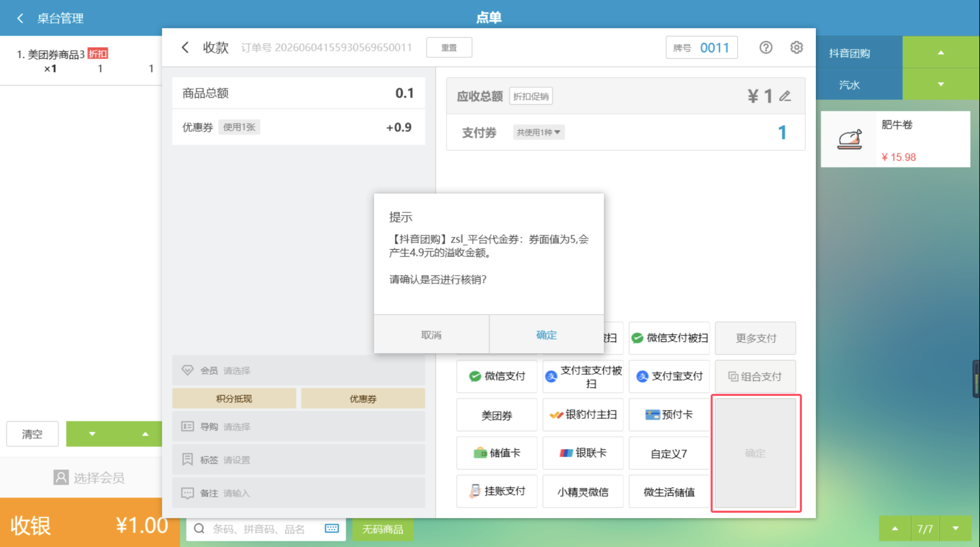Click the 更多支付 button
Viewport: 980px width, 547px height.
756,338
